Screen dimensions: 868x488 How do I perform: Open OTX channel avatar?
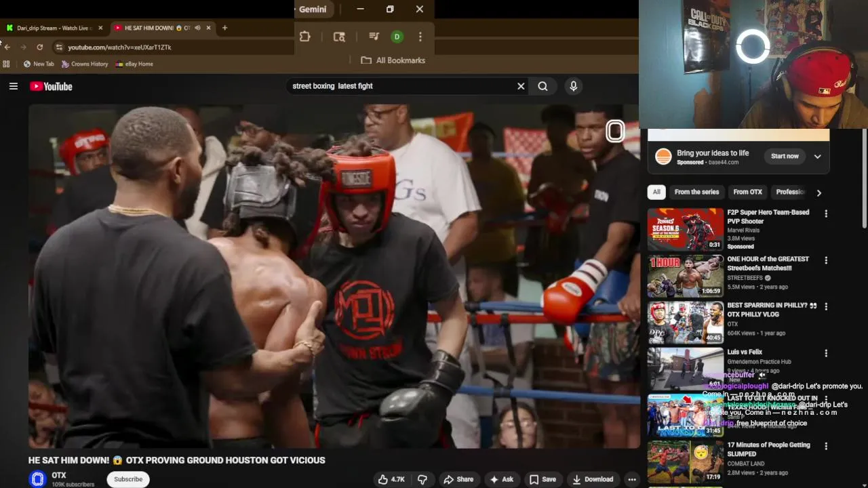[x=38, y=479]
